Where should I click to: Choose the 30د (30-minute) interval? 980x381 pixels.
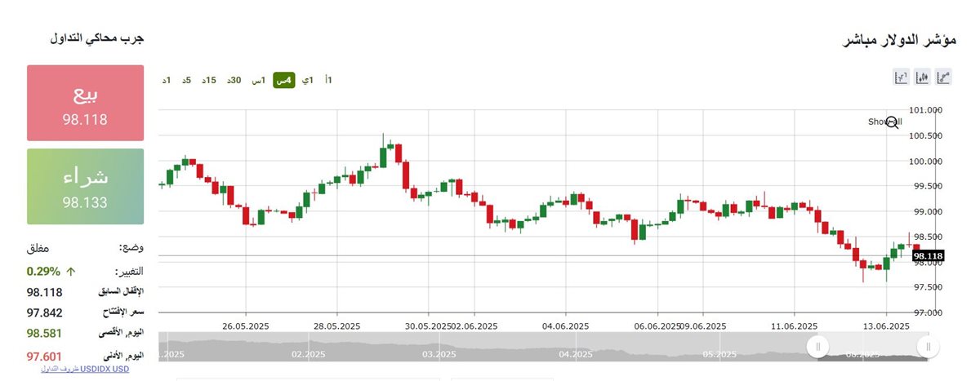(x=234, y=80)
